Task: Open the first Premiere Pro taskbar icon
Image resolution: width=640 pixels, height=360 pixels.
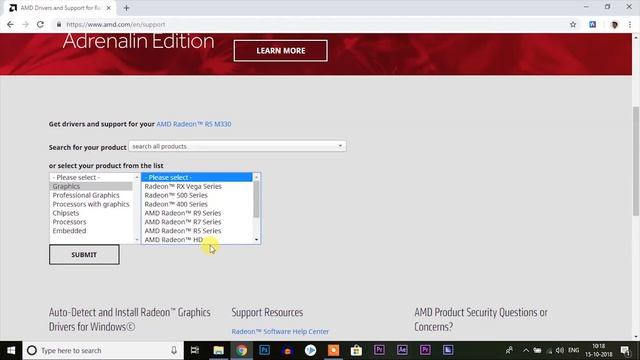Action: tap(379, 350)
